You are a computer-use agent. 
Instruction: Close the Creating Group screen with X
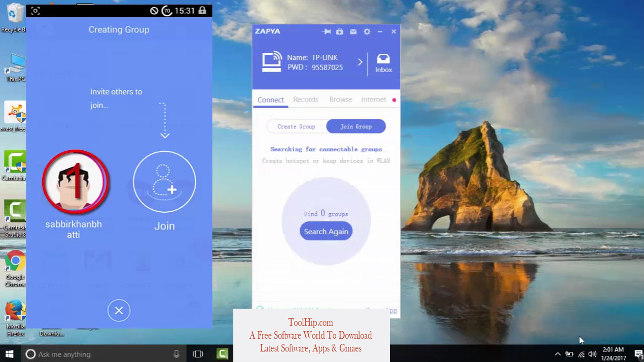[119, 310]
